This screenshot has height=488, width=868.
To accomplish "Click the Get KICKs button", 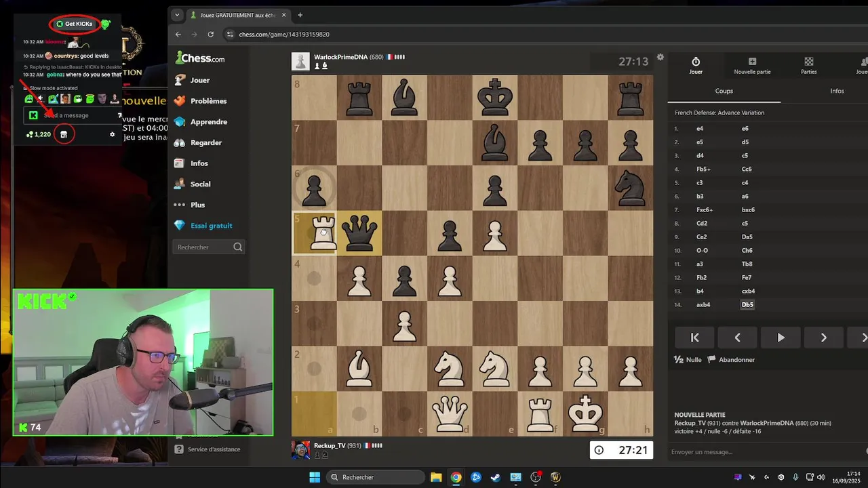I will click(x=75, y=24).
